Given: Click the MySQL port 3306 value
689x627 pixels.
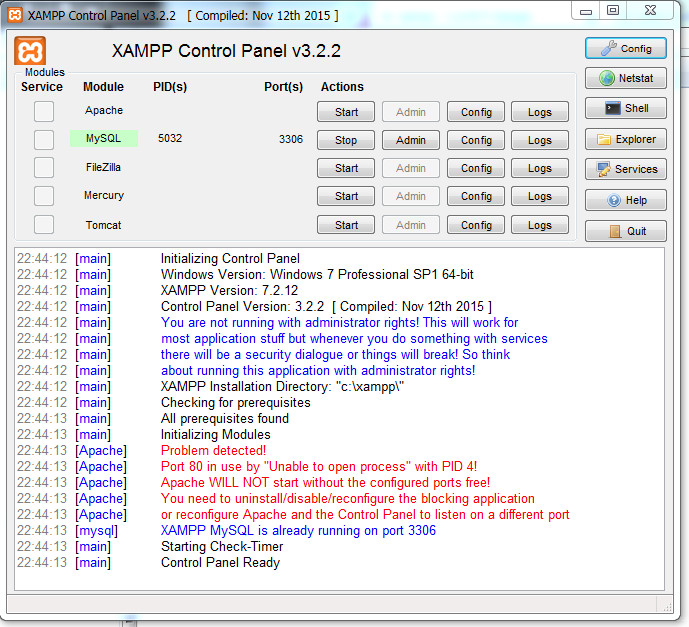Looking at the screenshot, I should (291, 139).
